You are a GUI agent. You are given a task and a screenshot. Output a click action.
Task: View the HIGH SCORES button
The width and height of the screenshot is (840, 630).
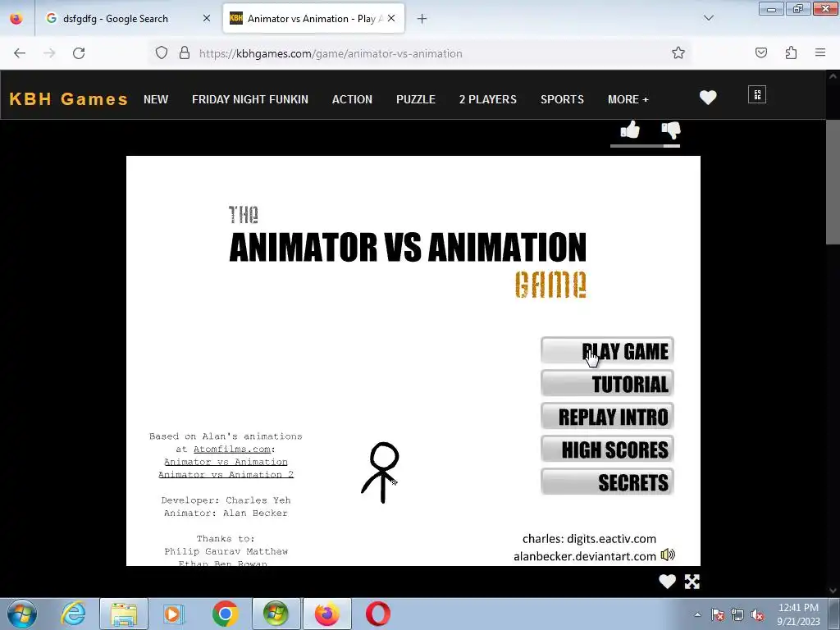[x=607, y=449]
